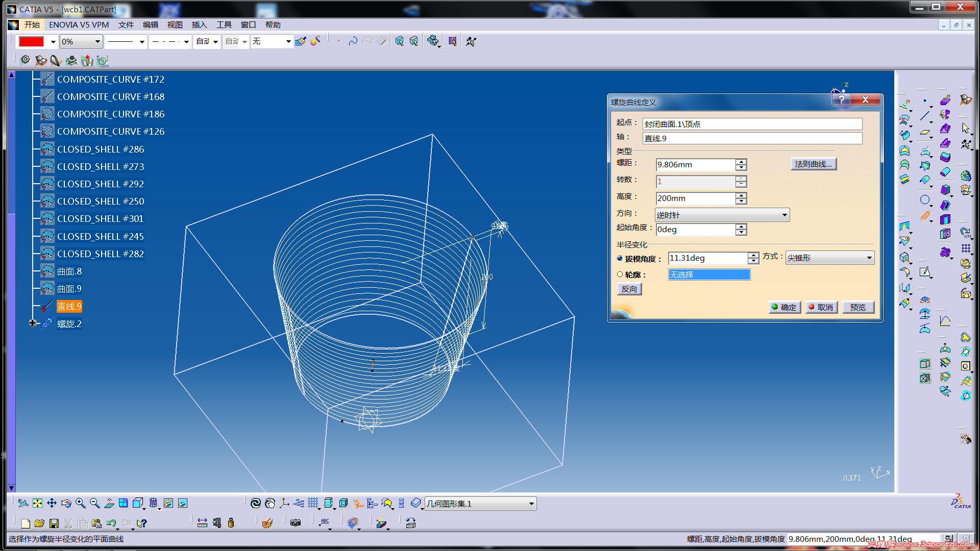980x551 pixels.
Task: Click the gear workbench icon
Action: tap(25, 60)
